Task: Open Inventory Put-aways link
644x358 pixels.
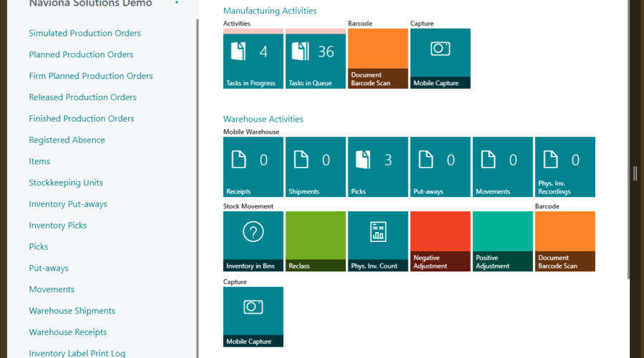Action: coord(68,204)
